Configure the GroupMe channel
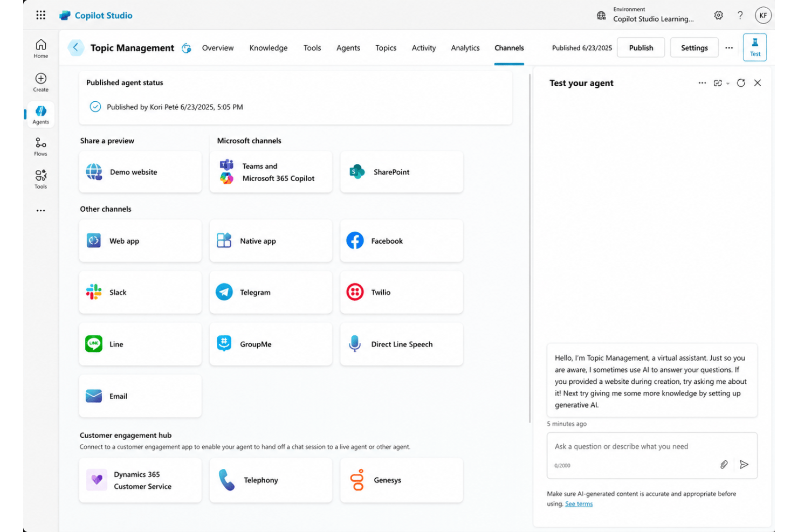Screen dimensions: 798x532 pos(271,344)
